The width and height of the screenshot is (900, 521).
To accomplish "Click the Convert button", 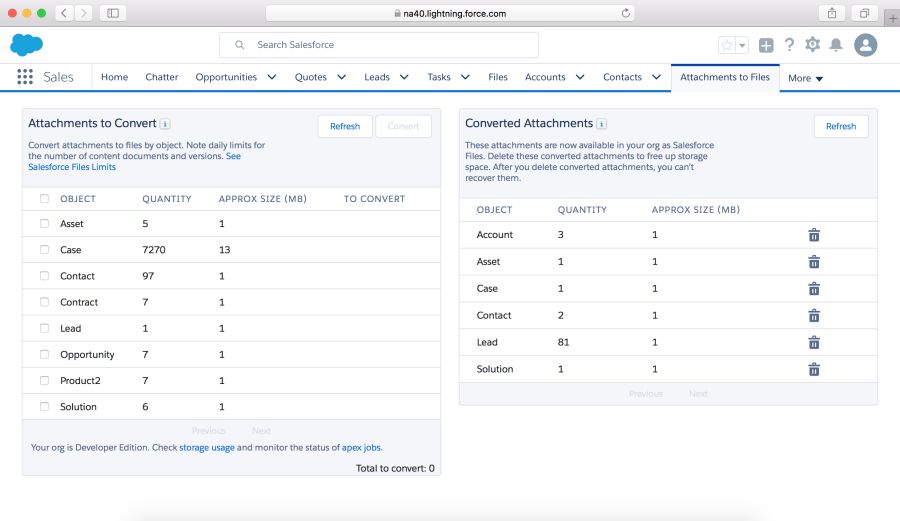I will point(404,126).
